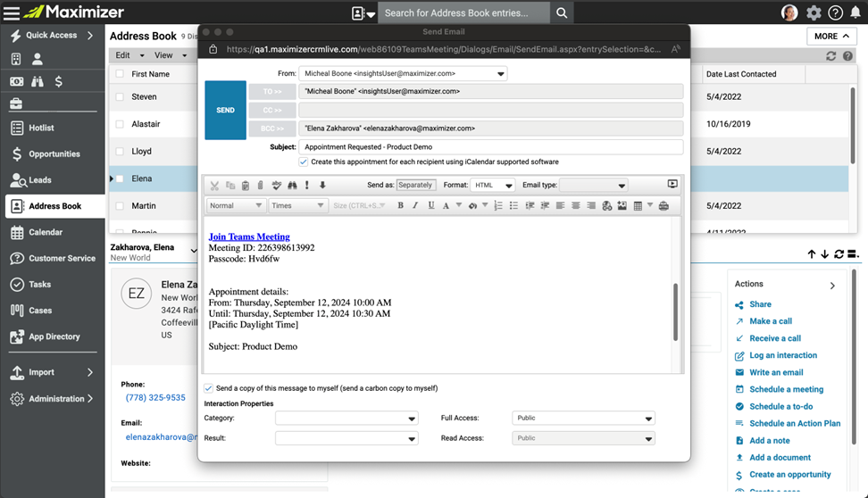The image size is (868, 498).
Task: Open Customer Service in sidebar
Action: (62, 259)
